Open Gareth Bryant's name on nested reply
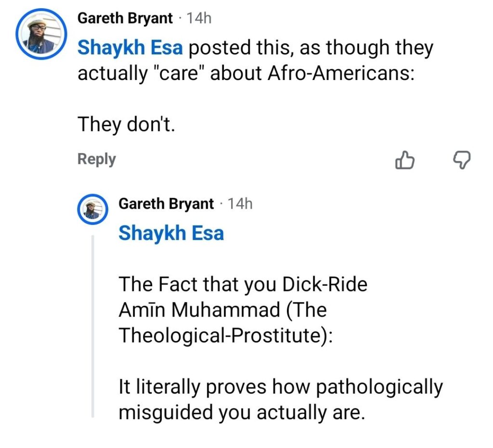 (x=166, y=204)
